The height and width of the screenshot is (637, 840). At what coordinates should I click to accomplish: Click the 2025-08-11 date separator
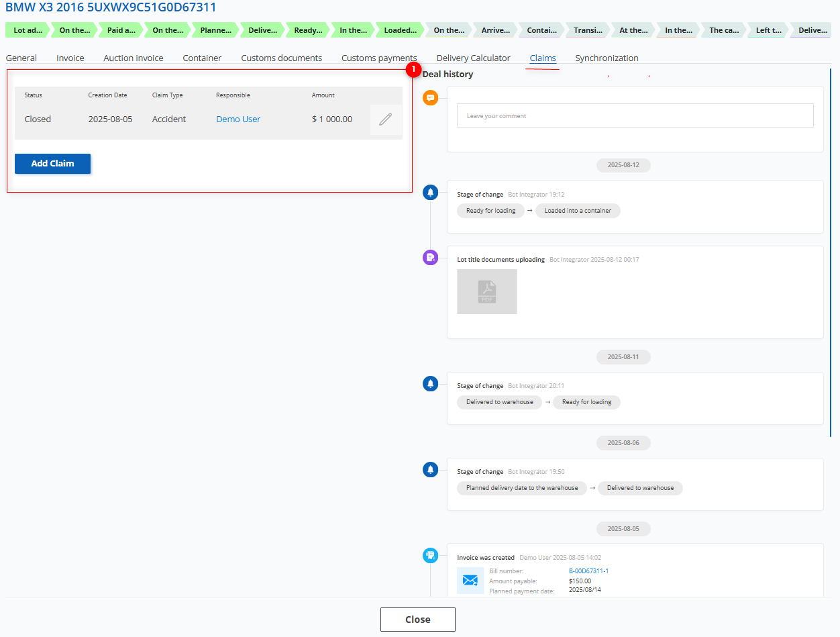pyautogui.click(x=623, y=357)
